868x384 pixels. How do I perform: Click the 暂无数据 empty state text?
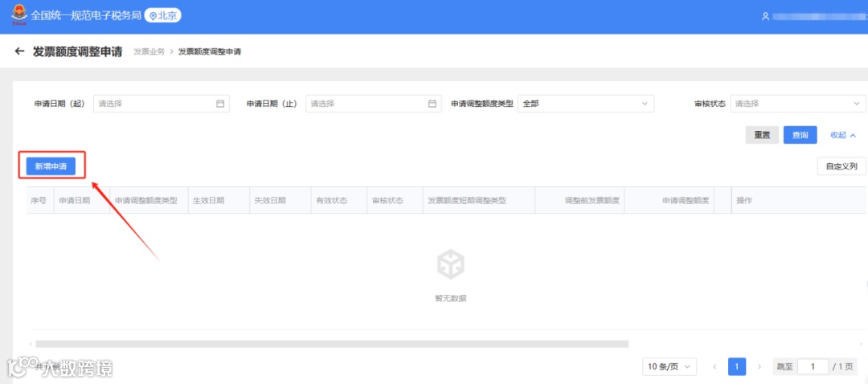pos(451,298)
